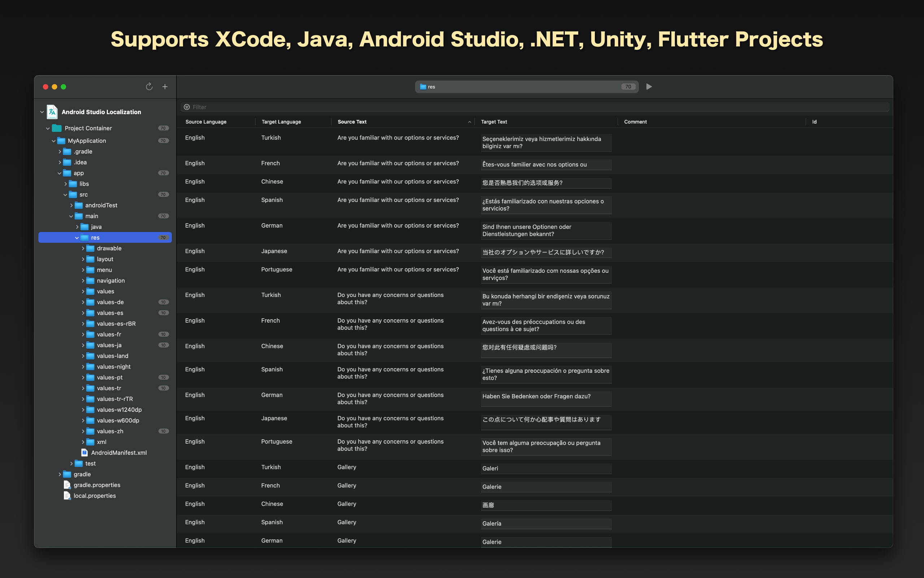Expand the .idea folder
Screen dimensions: 924x578
pyautogui.click(x=60, y=162)
